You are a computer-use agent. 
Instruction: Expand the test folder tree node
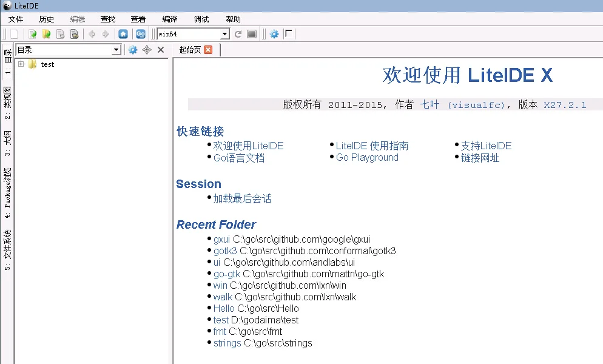21,64
